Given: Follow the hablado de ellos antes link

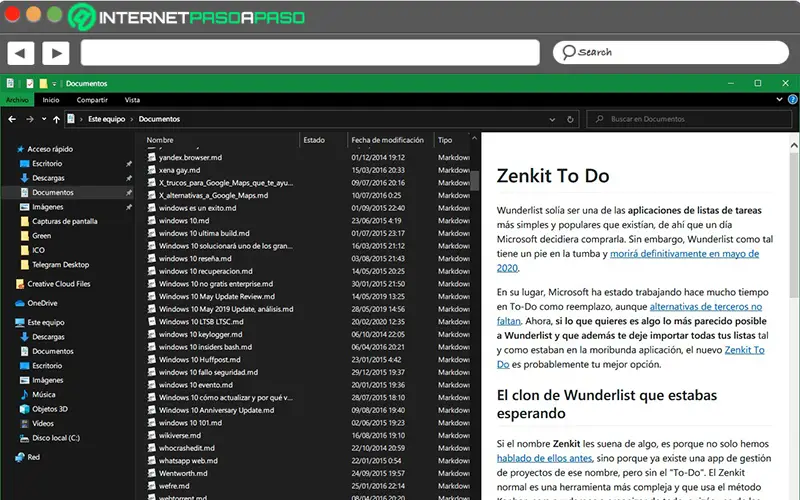Looking at the screenshot, I should click(544, 458).
